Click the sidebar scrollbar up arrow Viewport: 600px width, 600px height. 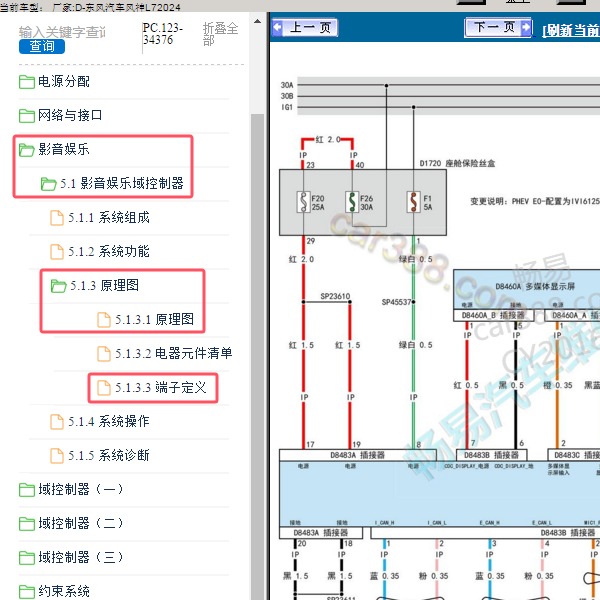coord(258,21)
